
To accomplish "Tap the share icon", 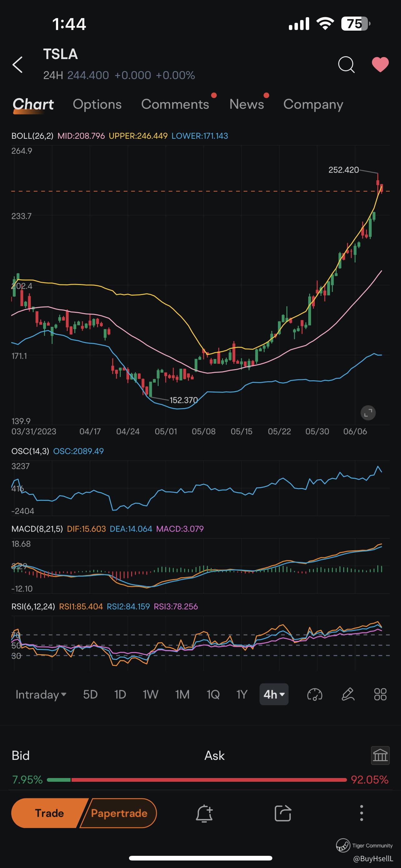I will (x=283, y=813).
